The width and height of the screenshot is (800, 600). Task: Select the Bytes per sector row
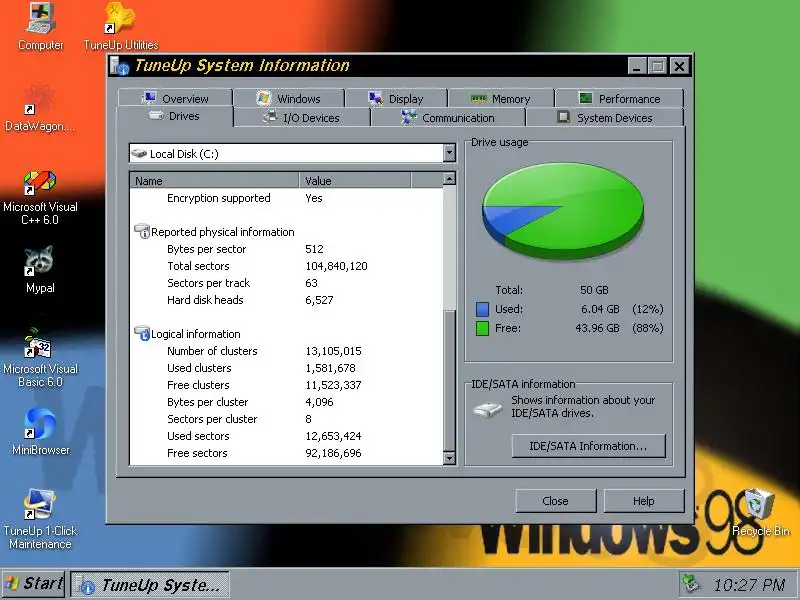coord(287,249)
